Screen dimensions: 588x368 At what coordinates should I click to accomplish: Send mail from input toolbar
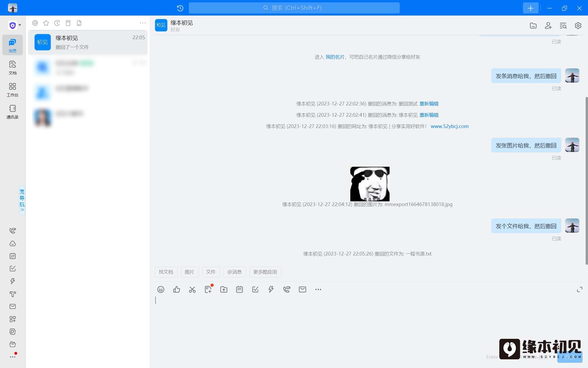click(302, 289)
